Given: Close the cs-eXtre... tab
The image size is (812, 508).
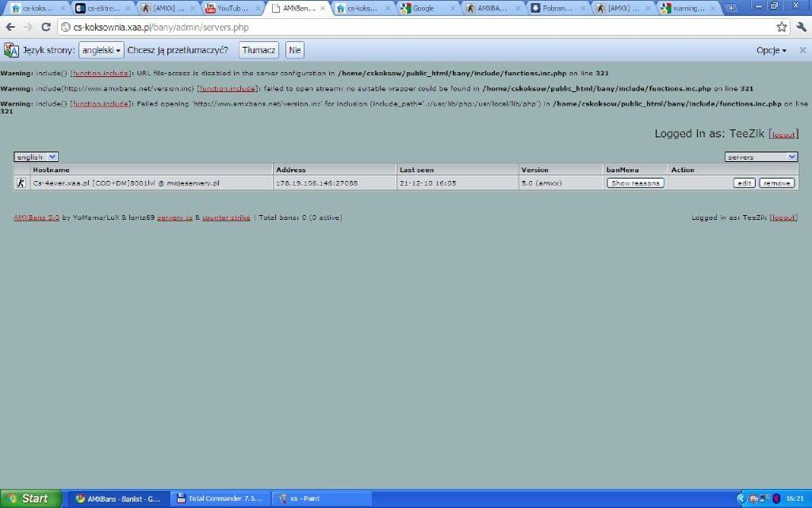Looking at the screenshot, I should (128, 8).
